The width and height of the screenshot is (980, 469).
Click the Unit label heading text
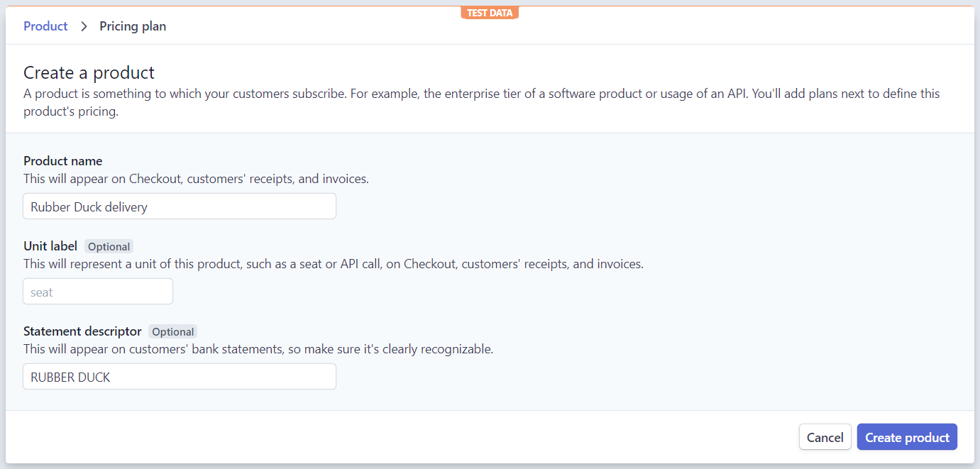pyautogui.click(x=50, y=245)
